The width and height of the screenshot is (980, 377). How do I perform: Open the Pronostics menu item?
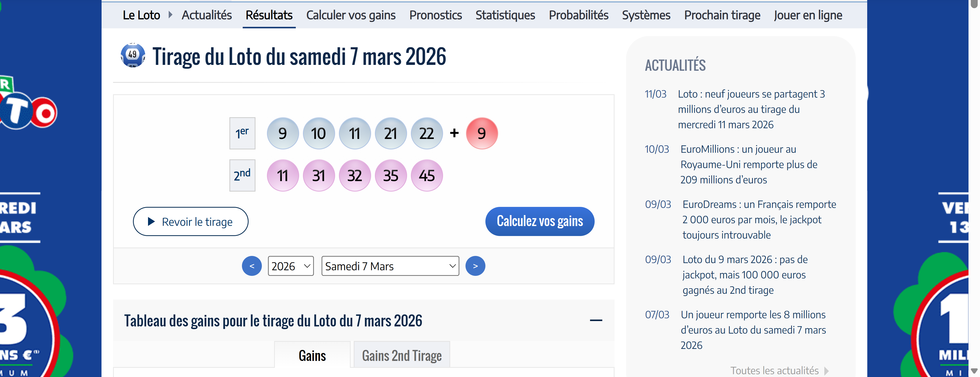tap(435, 15)
